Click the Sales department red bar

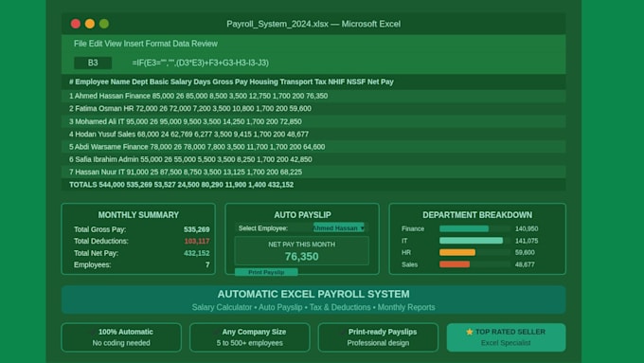[x=455, y=264]
